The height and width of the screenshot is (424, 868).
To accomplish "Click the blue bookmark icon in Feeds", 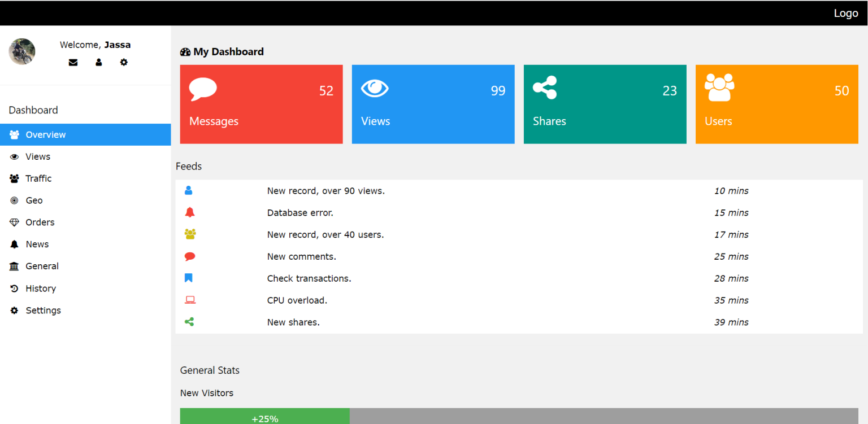I will [x=189, y=278].
